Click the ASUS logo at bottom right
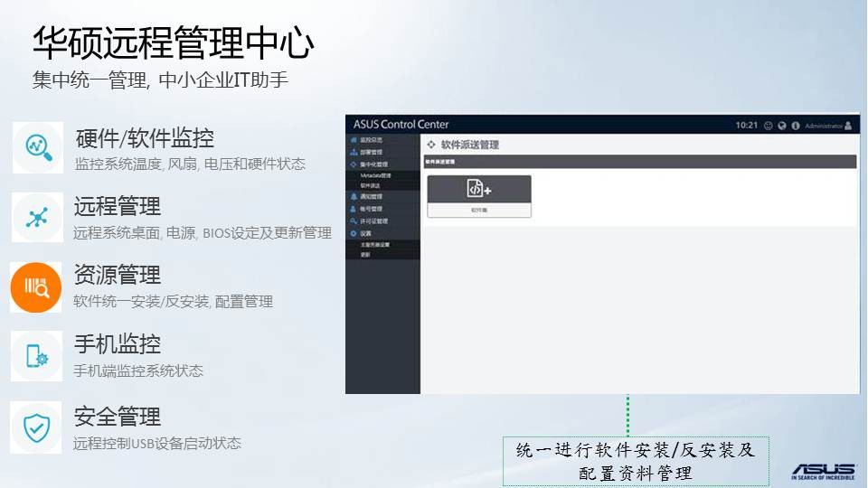 (x=823, y=472)
